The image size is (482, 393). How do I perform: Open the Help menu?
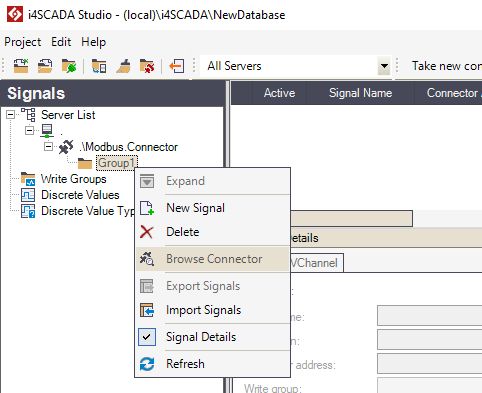point(94,42)
